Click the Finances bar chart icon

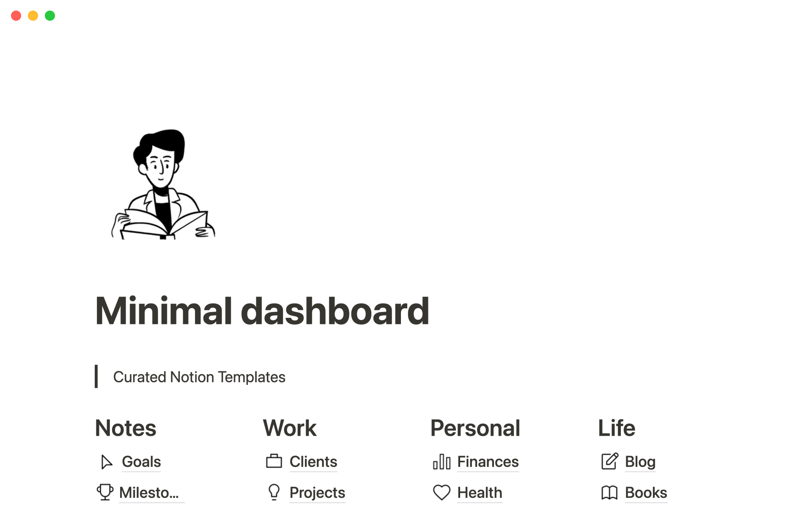[x=442, y=461]
